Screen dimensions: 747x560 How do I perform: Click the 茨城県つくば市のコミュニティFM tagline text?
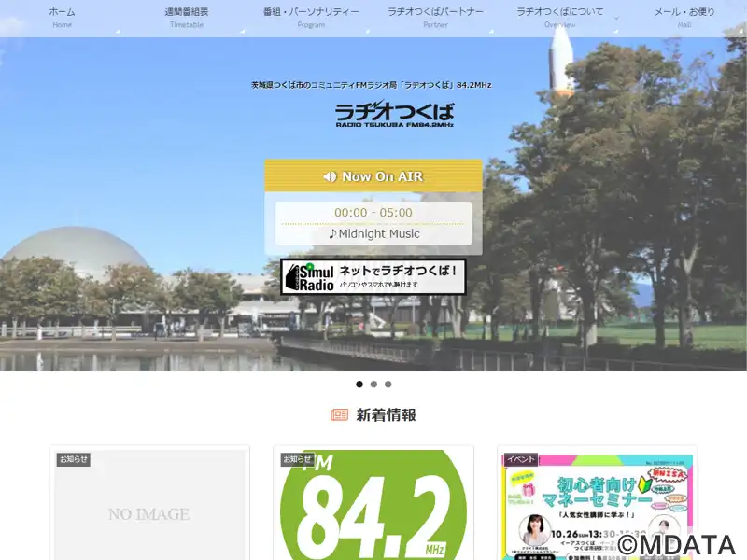coord(371,85)
